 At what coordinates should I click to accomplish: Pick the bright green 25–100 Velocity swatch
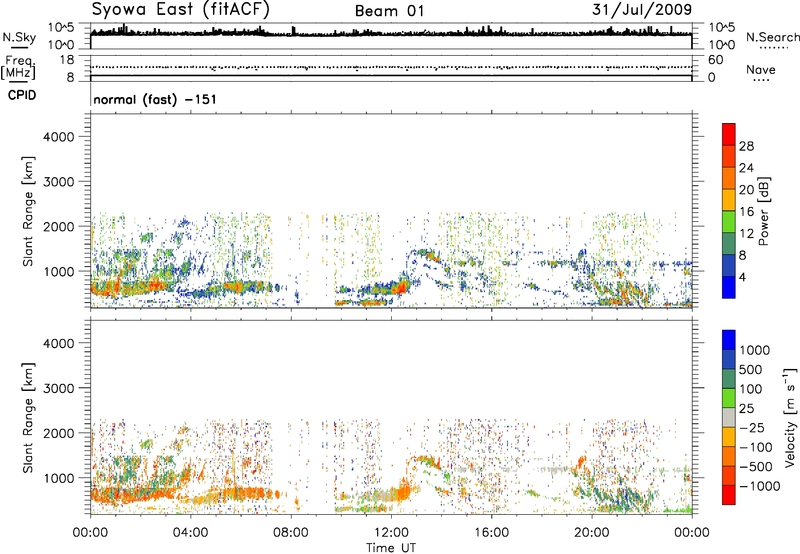coord(729,398)
